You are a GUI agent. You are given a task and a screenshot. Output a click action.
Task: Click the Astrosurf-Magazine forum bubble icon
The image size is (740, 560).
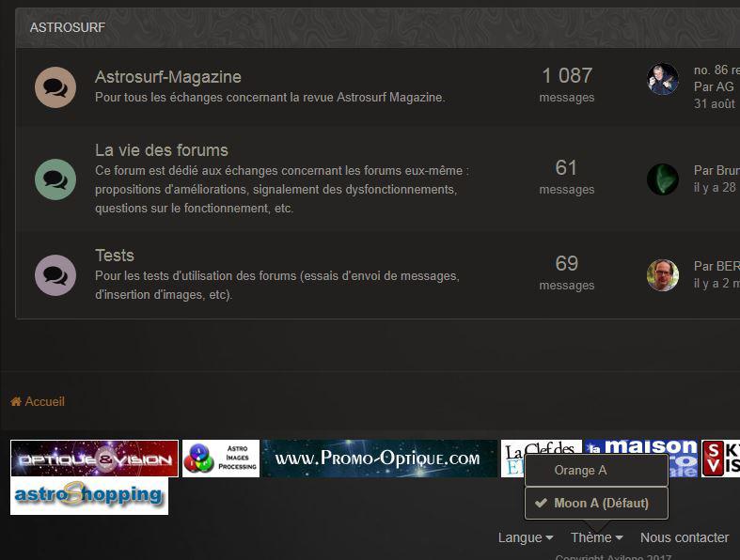55,87
